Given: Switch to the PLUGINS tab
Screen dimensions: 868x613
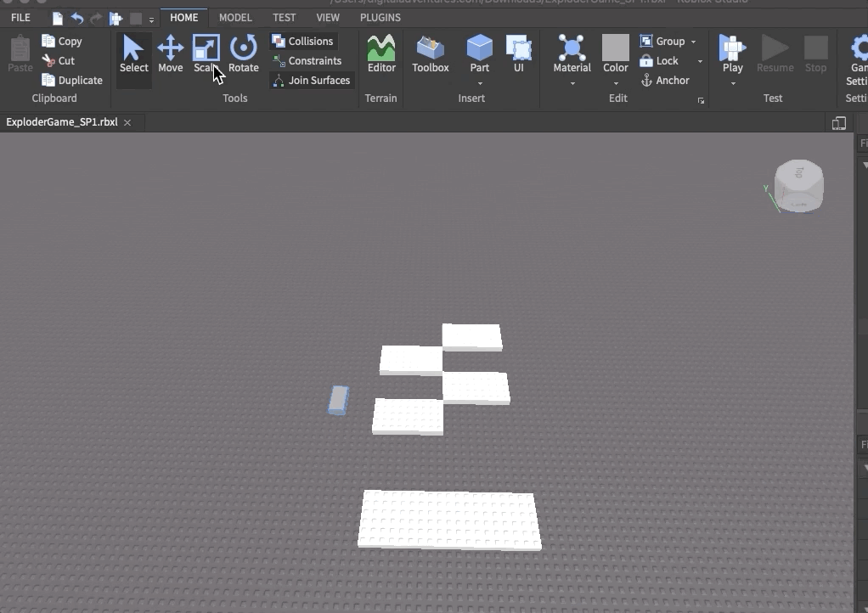Looking at the screenshot, I should (x=380, y=18).
